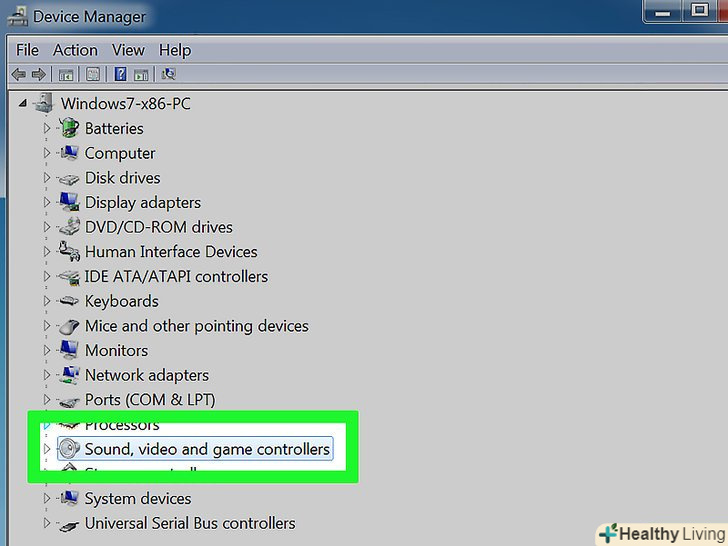Toggle the Show/Hide Console Tree icon
The image size is (728, 546).
[x=66, y=74]
